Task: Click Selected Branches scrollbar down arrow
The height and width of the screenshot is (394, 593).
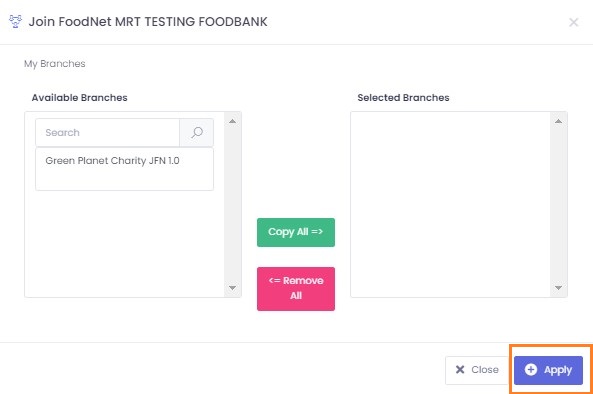Action: pos(558,288)
